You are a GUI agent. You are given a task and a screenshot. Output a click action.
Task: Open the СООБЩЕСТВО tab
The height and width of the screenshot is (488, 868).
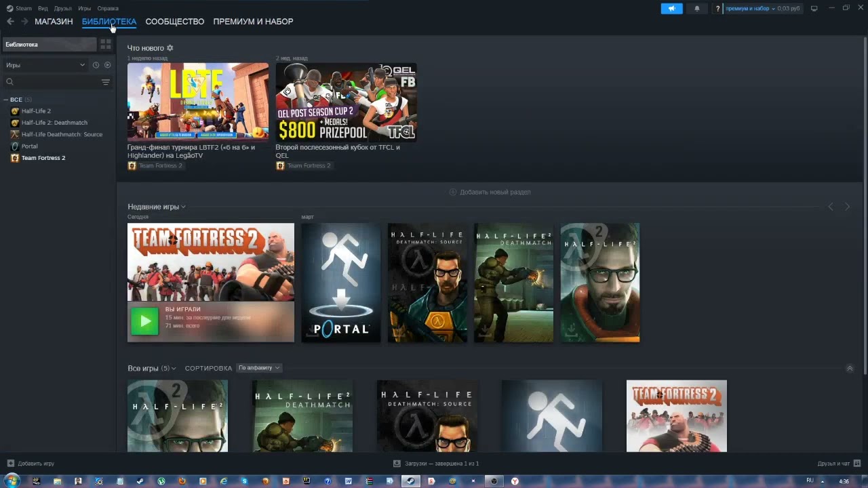175,22
